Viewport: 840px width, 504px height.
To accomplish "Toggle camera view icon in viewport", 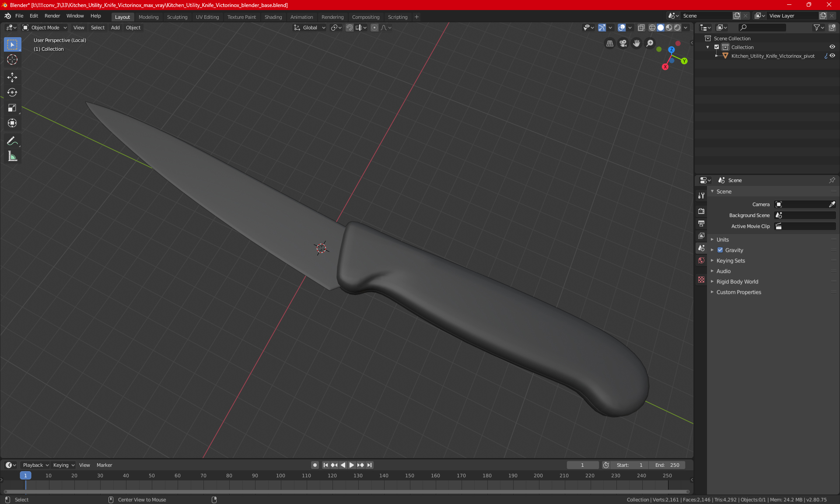I will click(623, 43).
